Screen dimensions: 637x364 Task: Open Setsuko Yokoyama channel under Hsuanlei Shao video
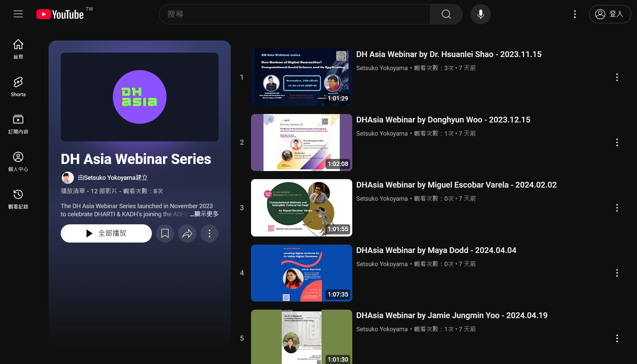tap(382, 68)
